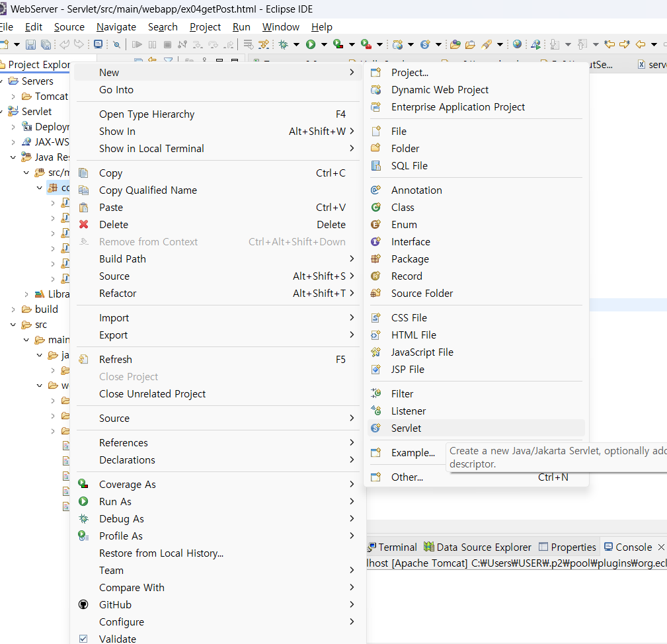The image size is (667, 644).
Task: Expand the build folder node
Action: click(x=13, y=309)
